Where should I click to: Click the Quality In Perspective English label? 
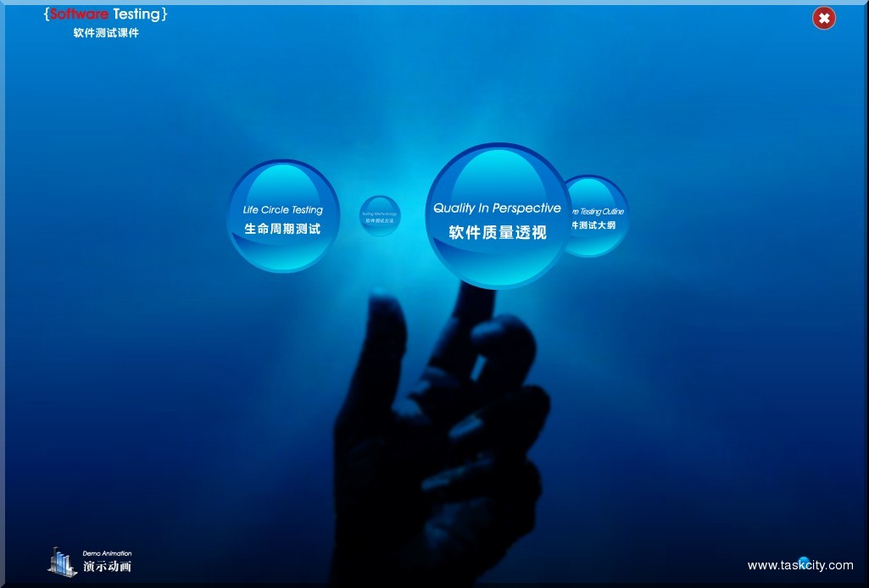click(498, 206)
